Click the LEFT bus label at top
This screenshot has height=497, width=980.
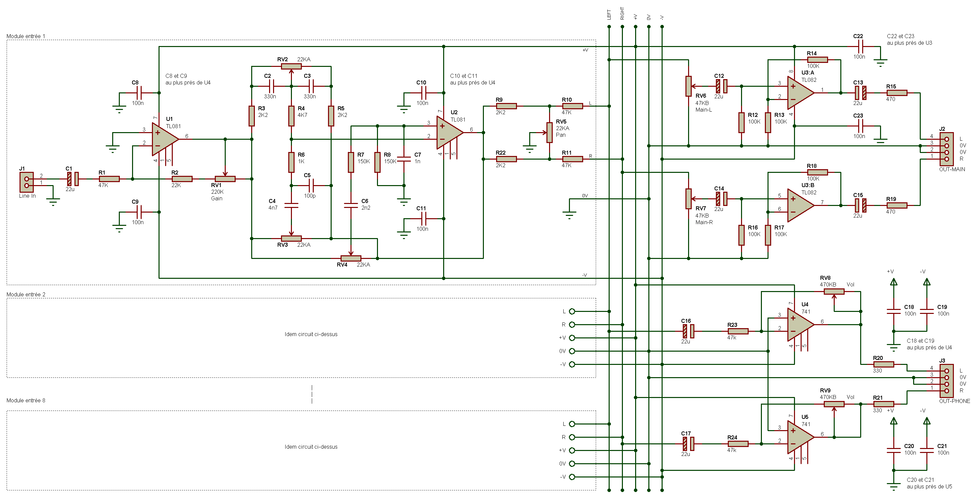[x=609, y=15]
